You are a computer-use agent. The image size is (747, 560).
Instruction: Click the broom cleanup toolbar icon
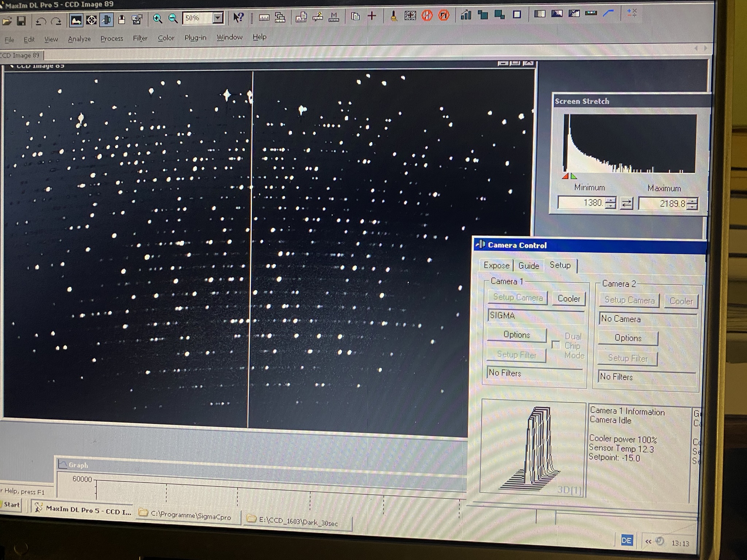394,16
